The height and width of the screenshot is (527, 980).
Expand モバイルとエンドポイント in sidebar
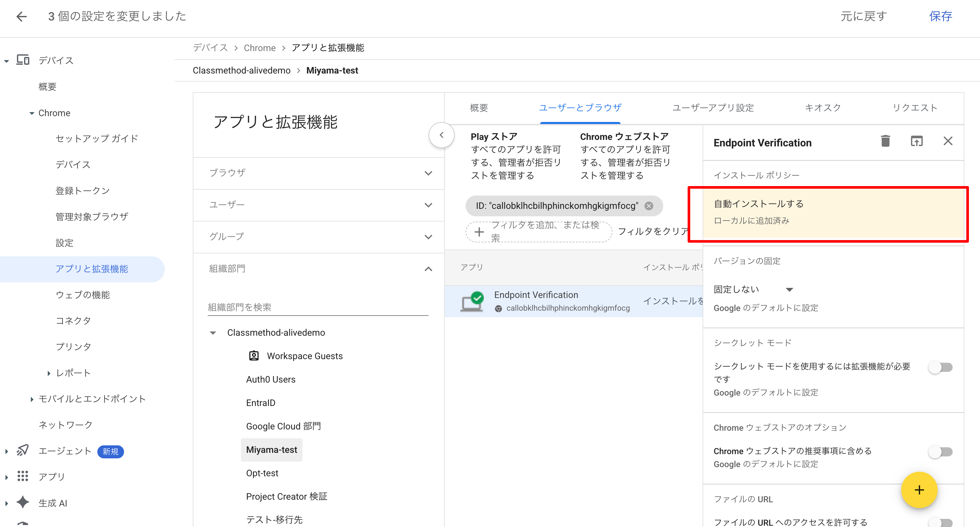point(32,399)
